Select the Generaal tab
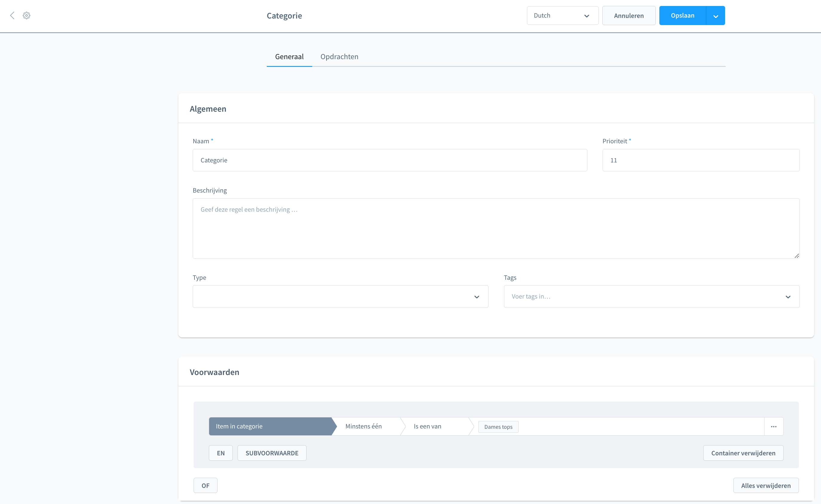 [289, 57]
